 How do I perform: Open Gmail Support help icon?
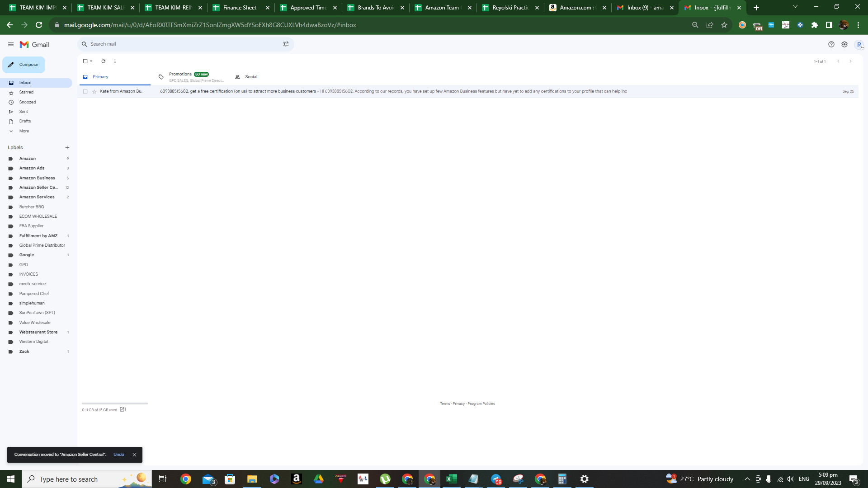click(831, 44)
